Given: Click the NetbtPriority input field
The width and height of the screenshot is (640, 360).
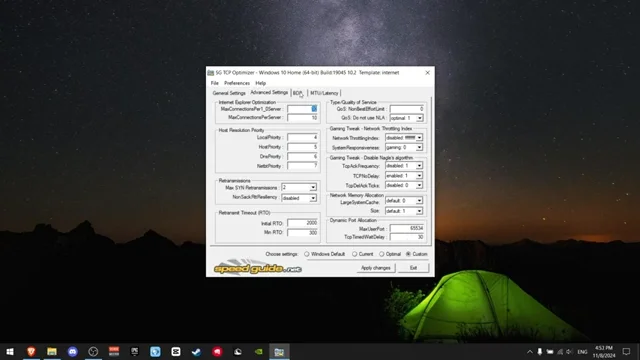Looking at the screenshot, I should point(302,166).
